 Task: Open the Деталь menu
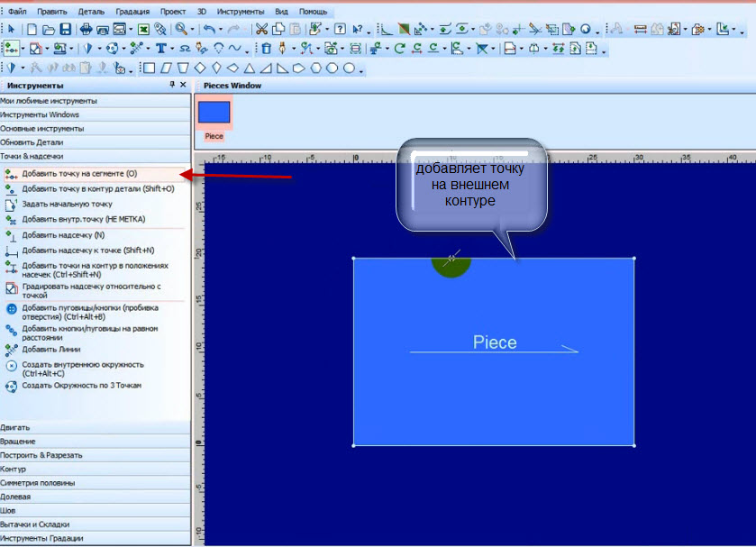pyautogui.click(x=91, y=11)
